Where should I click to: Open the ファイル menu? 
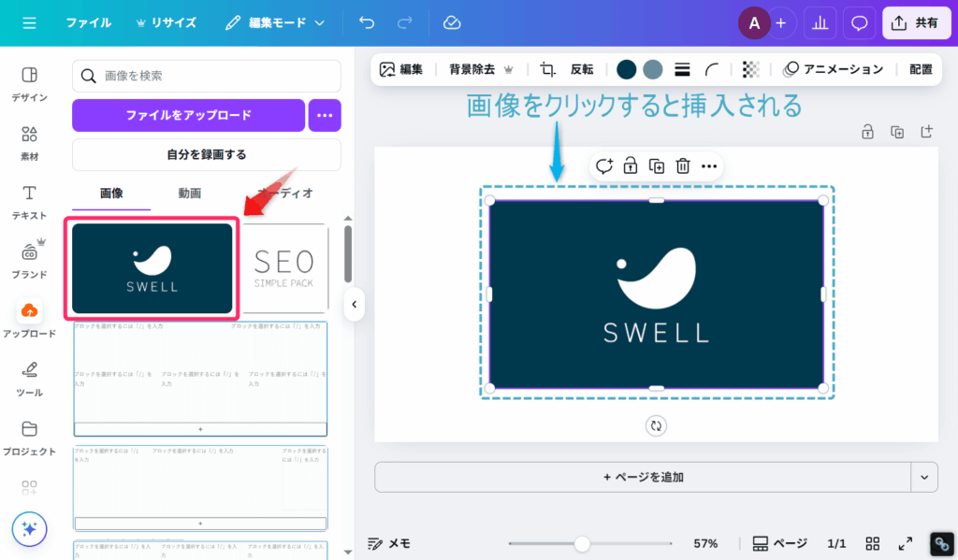pyautogui.click(x=89, y=23)
